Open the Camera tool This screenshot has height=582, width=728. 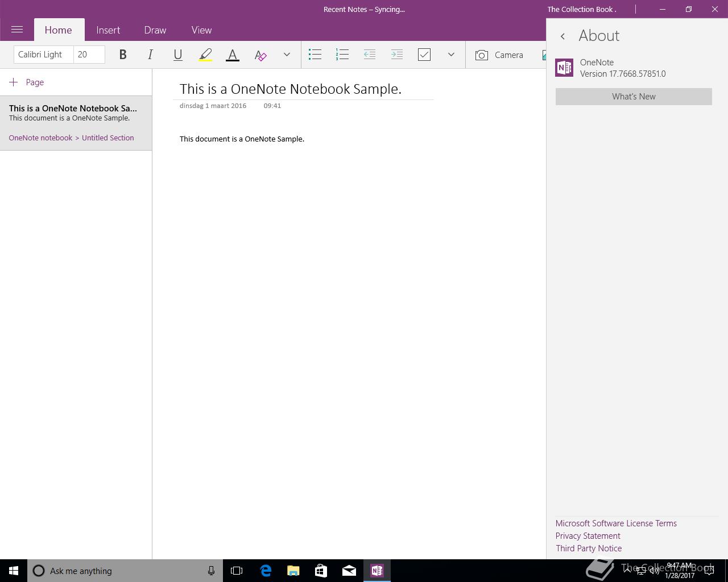499,55
